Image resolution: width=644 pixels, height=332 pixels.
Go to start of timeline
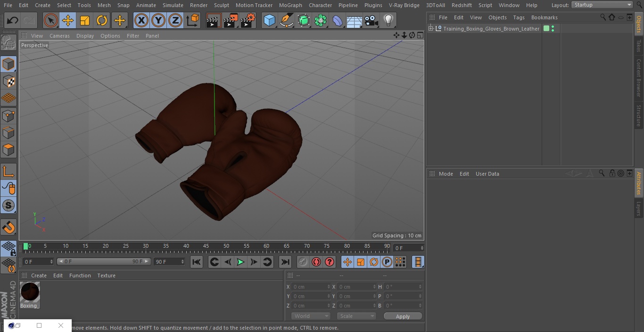coord(197,262)
